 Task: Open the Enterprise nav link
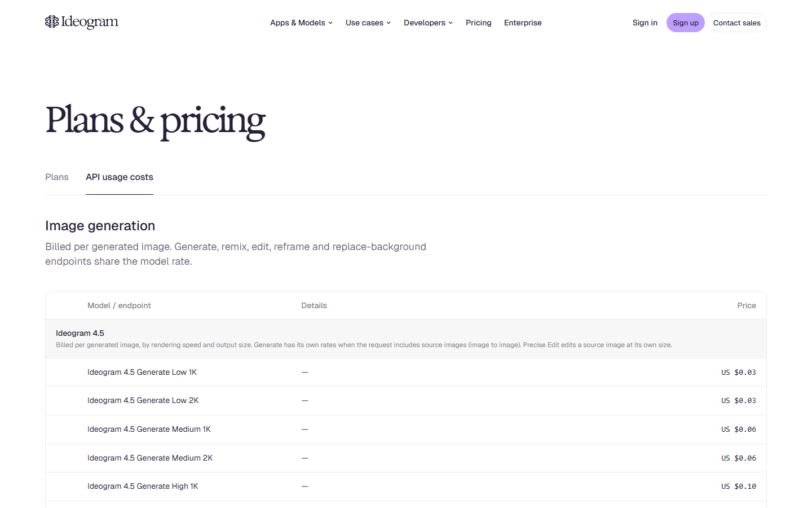523,23
